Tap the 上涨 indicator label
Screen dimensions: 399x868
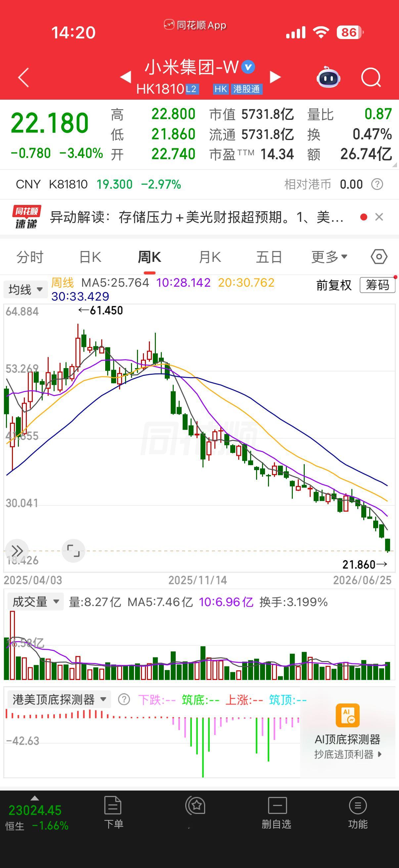click(244, 700)
